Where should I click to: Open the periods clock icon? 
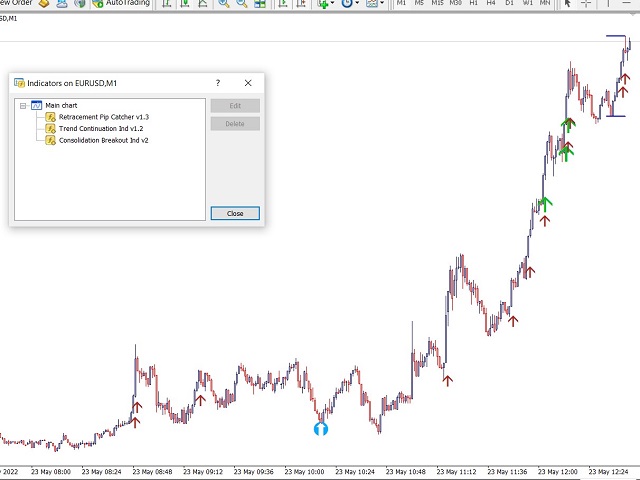point(347,4)
